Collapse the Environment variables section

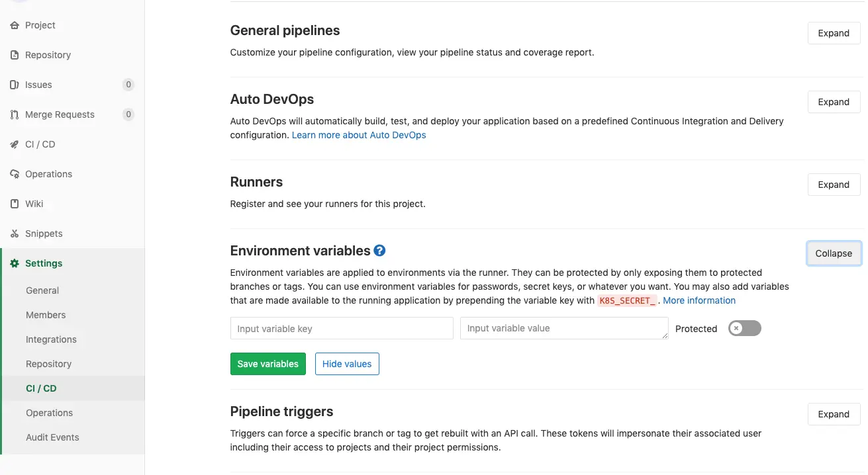coord(834,253)
